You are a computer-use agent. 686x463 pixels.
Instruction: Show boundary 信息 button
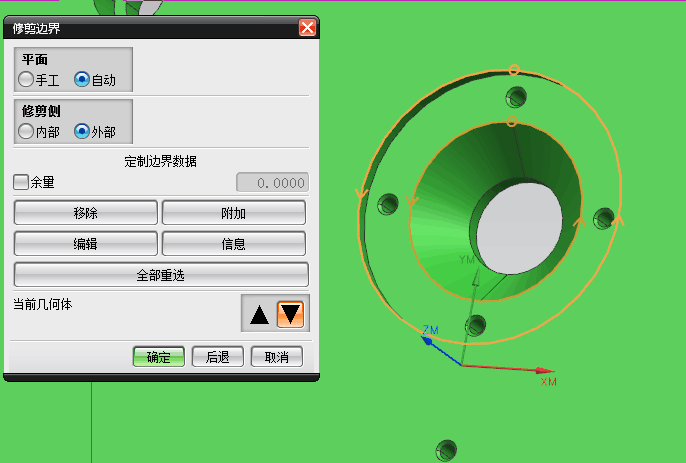pyautogui.click(x=234, y=243)
